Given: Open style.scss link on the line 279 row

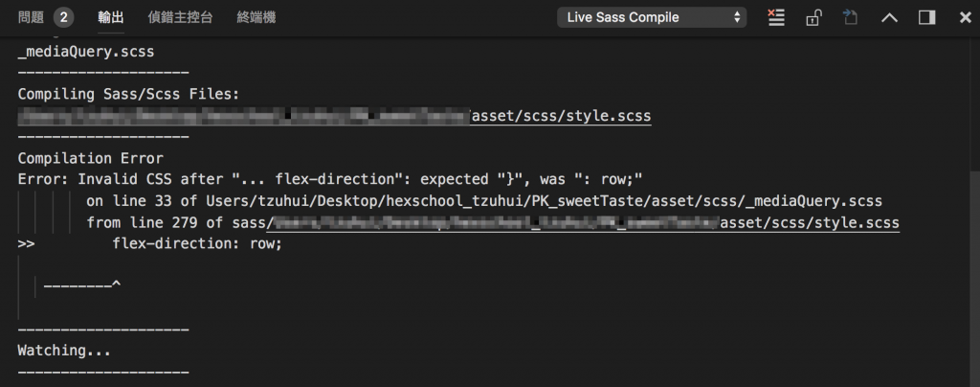Looking at the screenshot, I should coord(810,223).
